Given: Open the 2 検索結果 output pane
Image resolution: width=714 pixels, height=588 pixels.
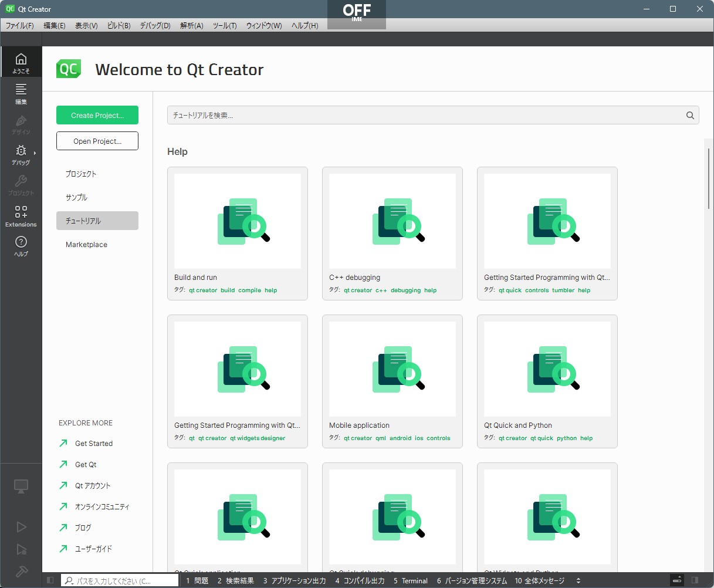Looking at the screenshot, I should (x=236, y=581).
